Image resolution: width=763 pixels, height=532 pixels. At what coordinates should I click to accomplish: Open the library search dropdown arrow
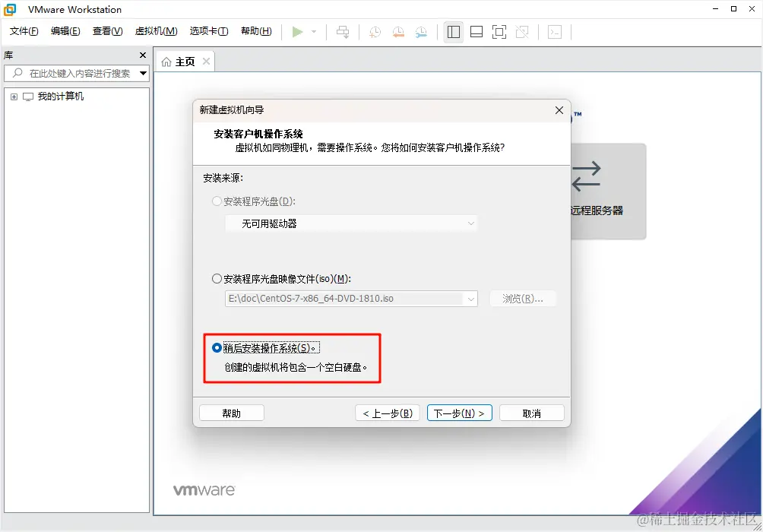(x=143, y=74)
